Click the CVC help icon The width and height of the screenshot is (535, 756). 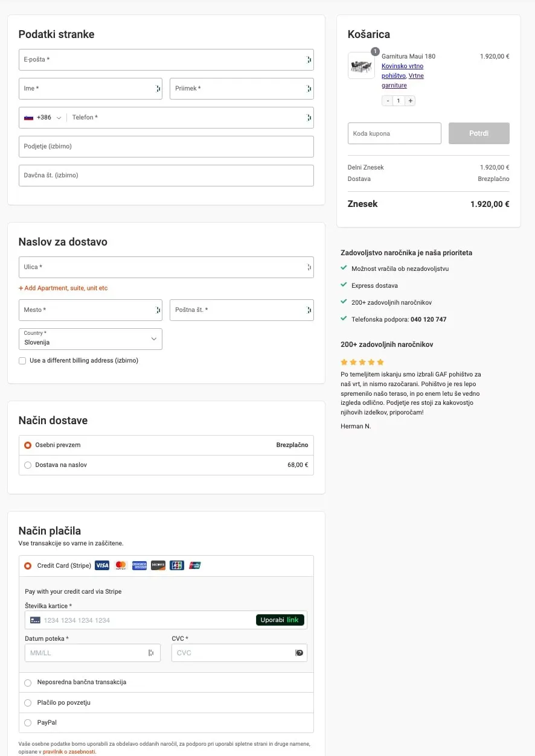(299, 653)
